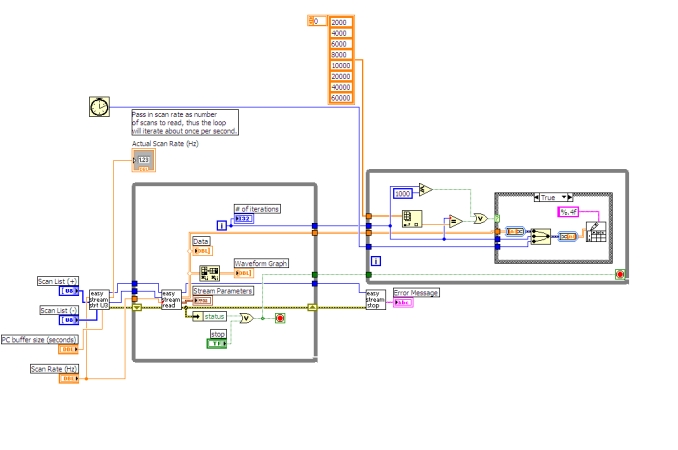Go to previous case with left arrow
Screen dimensions: 678x450
(x=537, y=197)
